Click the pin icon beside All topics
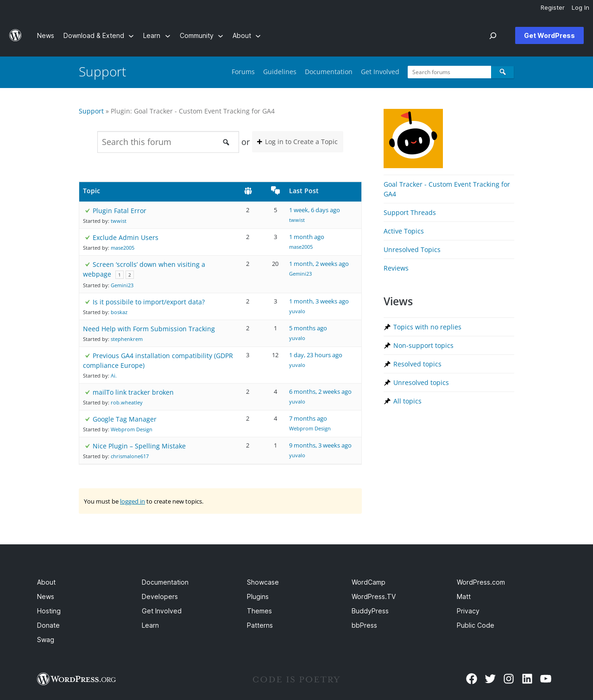 click(387, 401)
